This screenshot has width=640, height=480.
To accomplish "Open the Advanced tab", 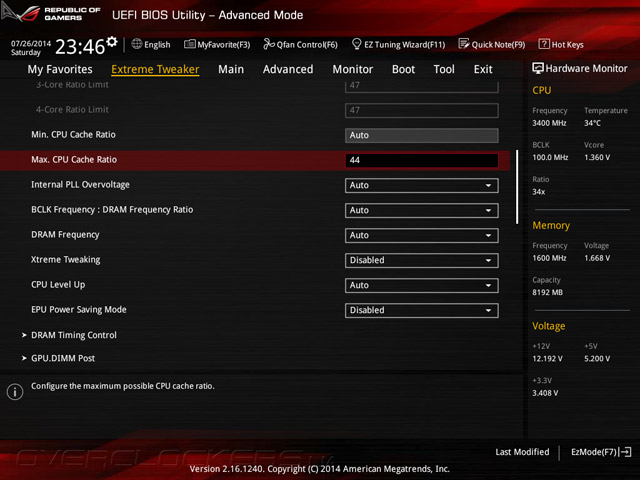I will coord(288,69).
